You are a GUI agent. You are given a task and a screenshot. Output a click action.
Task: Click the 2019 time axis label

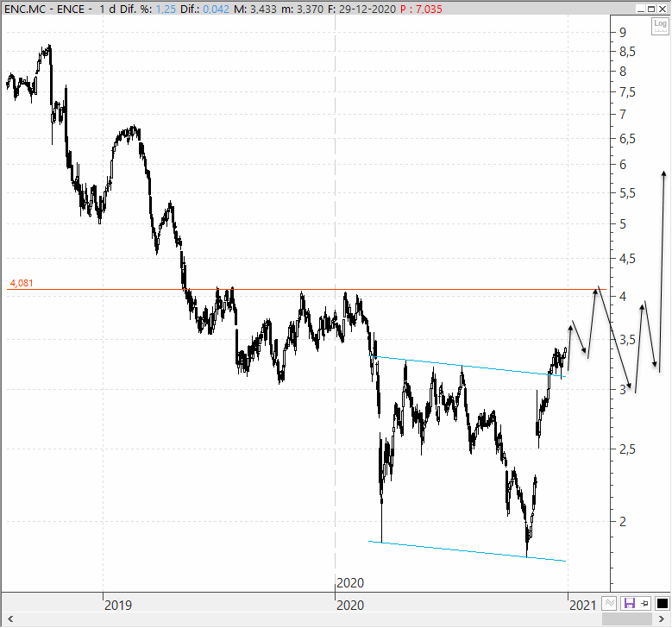[118, 605]
